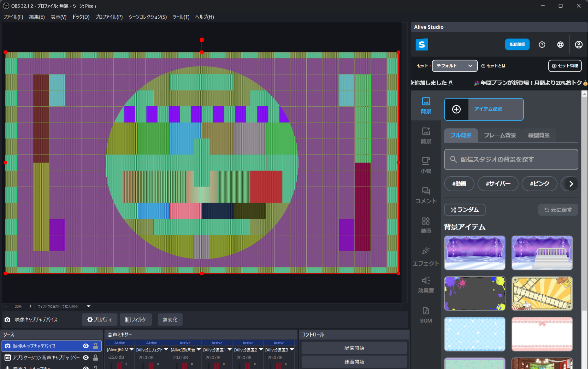588x369 pixels.
Task: Open the user account icon
Action: click(579, 45)
